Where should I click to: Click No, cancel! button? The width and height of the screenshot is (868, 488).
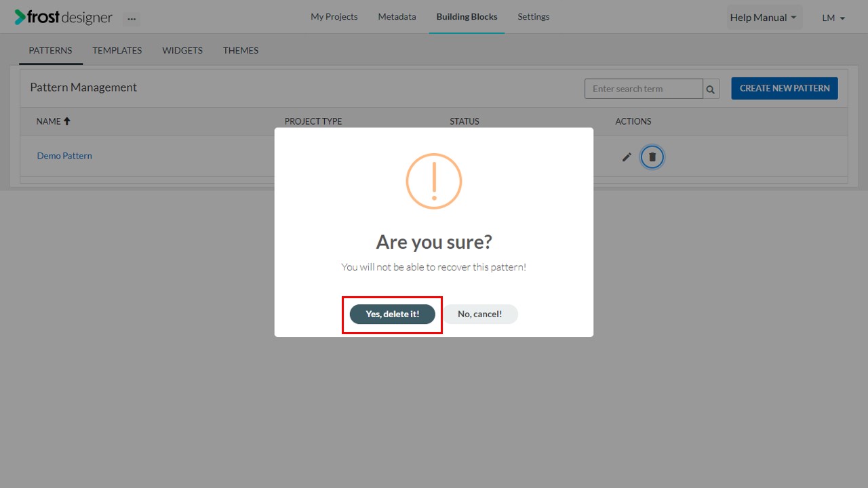(x=480, y=314)
